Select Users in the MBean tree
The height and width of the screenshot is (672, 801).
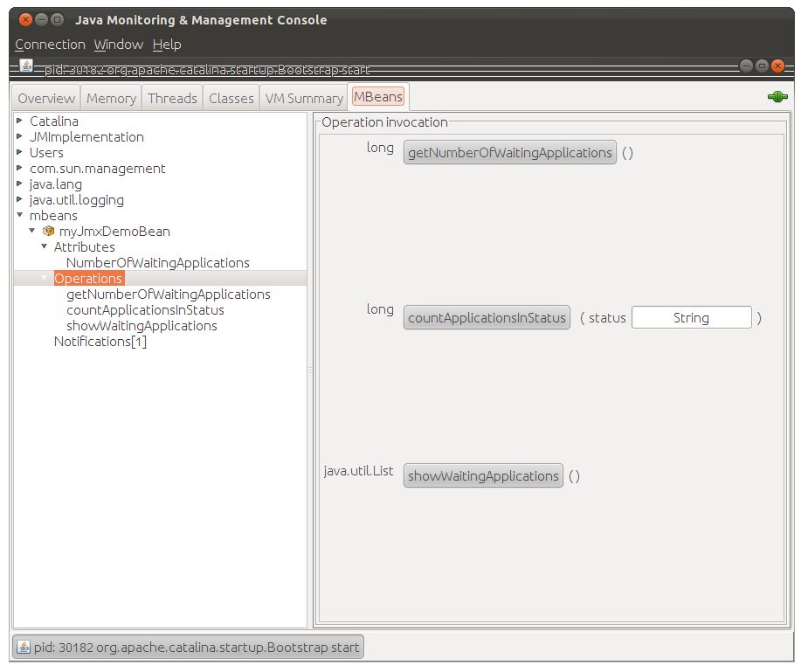(46, 152)
